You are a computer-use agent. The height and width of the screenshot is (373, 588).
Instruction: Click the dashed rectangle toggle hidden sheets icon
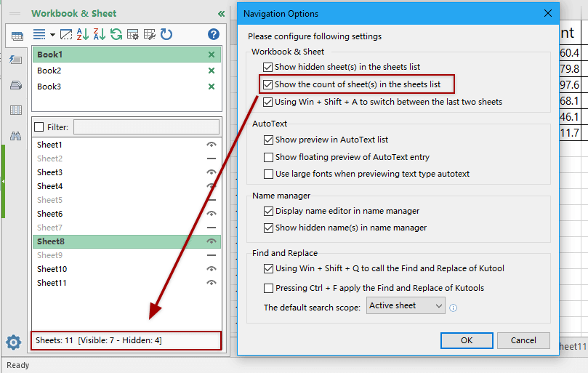pyautogui.click(x=66, y=34)
